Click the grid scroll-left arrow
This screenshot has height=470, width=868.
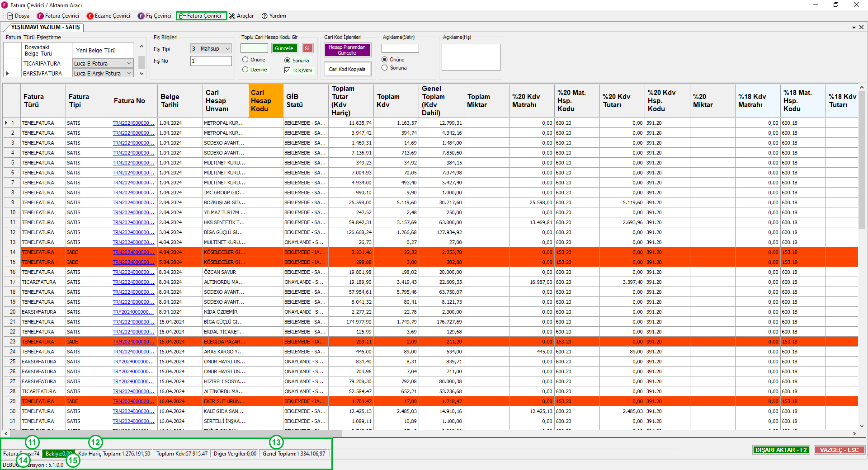6,433
